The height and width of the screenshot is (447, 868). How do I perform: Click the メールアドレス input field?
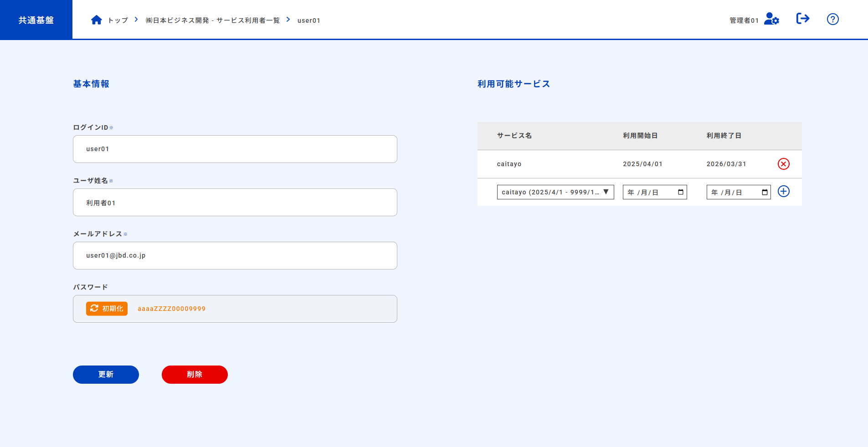[235, 255]
